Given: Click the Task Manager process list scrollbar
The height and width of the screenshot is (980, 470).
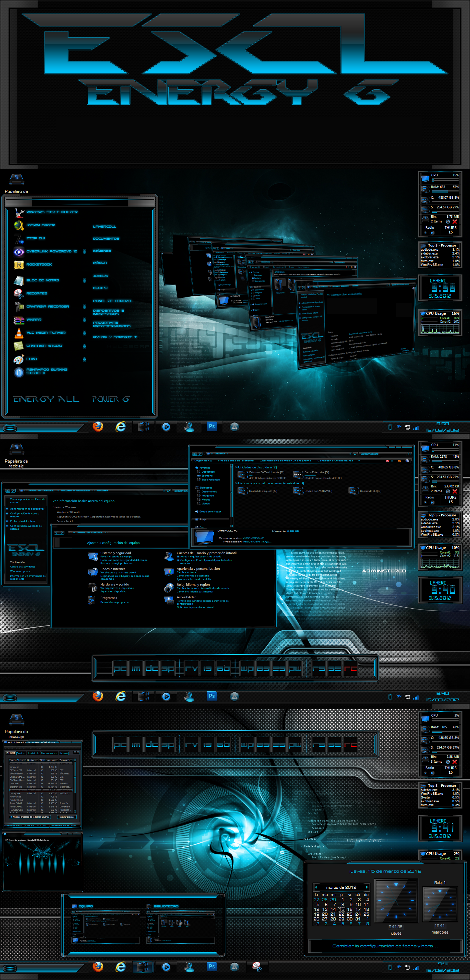Looking at the screenshot, I should coord(75,786).
